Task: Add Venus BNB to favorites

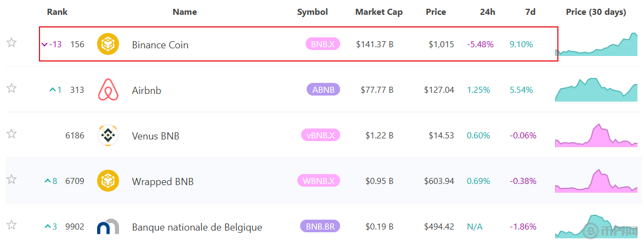Action: (12, 134)
